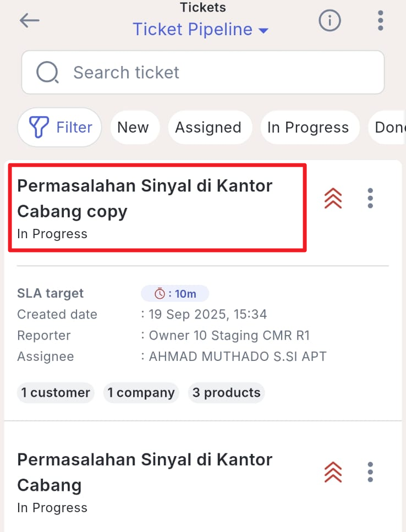Click priority chevrons on 'Cabang copy' ticket
406x532 pixels.
tap(333, 198)
